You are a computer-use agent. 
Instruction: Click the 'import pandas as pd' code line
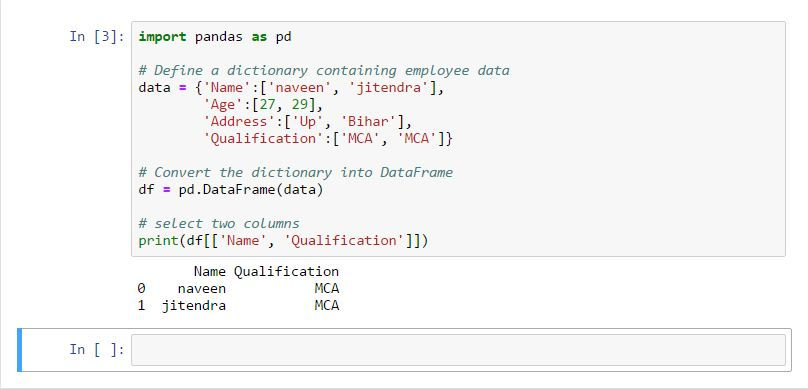(x=215, y=37)
